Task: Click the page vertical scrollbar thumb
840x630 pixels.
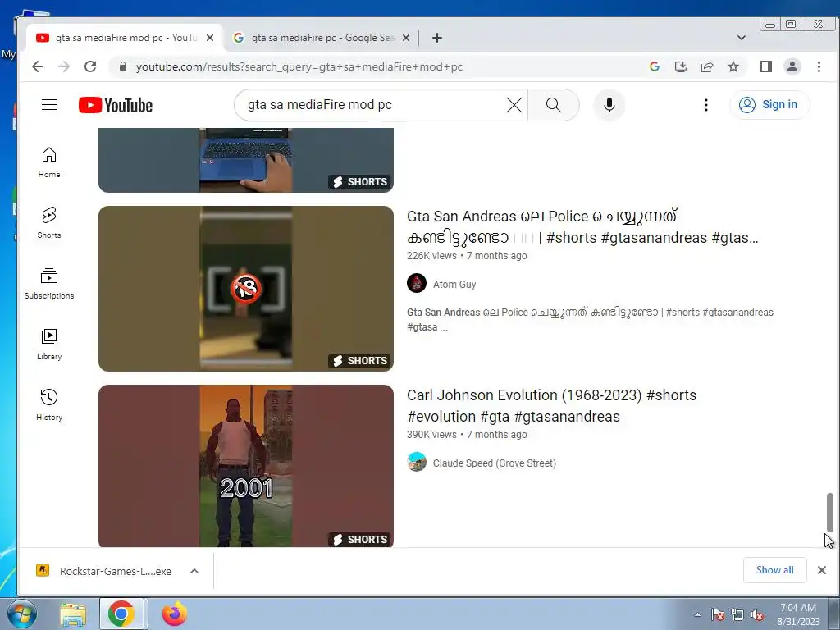Action: point(830,512)
